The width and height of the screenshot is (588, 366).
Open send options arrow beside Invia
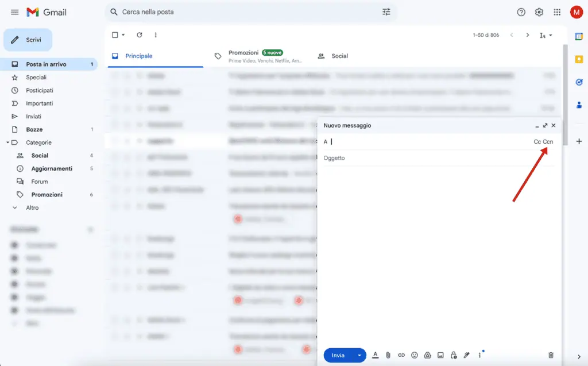point(360,355)
